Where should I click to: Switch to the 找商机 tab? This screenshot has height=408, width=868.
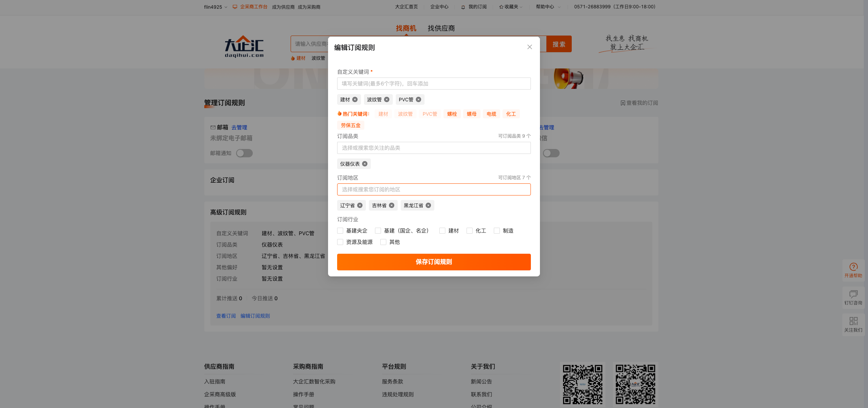[x=406, y=28]
